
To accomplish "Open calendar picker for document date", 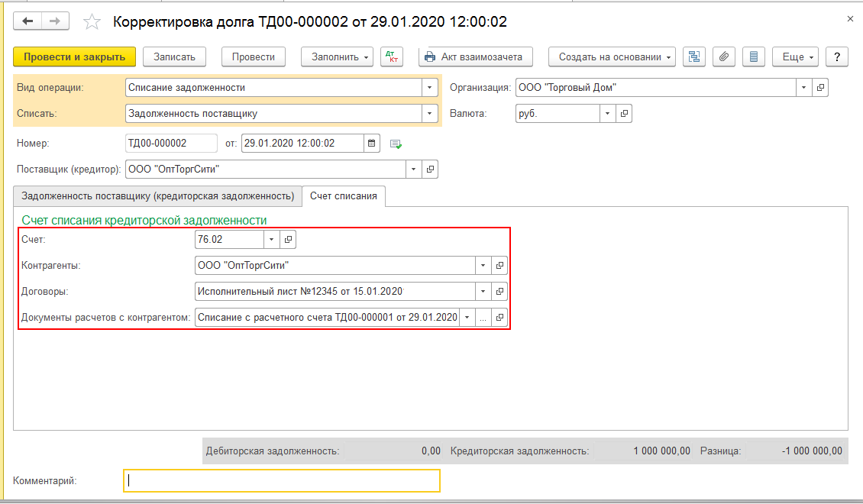I will point(372,143).
